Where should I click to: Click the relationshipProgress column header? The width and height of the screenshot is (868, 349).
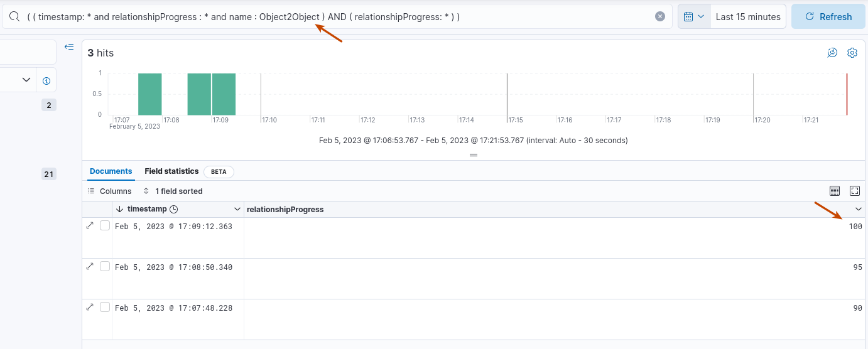[555, 209]
